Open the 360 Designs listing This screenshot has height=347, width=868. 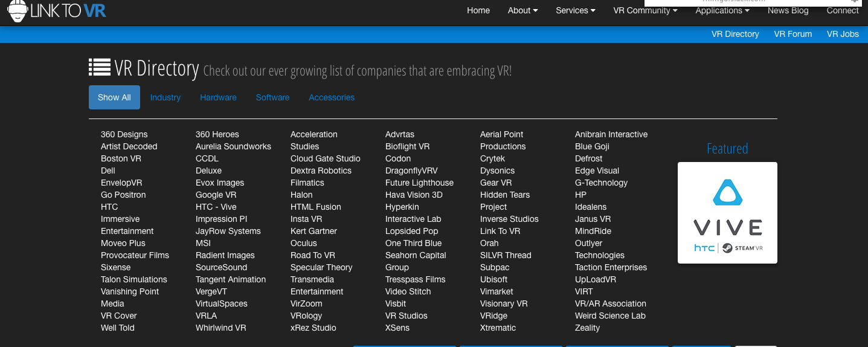124,134
